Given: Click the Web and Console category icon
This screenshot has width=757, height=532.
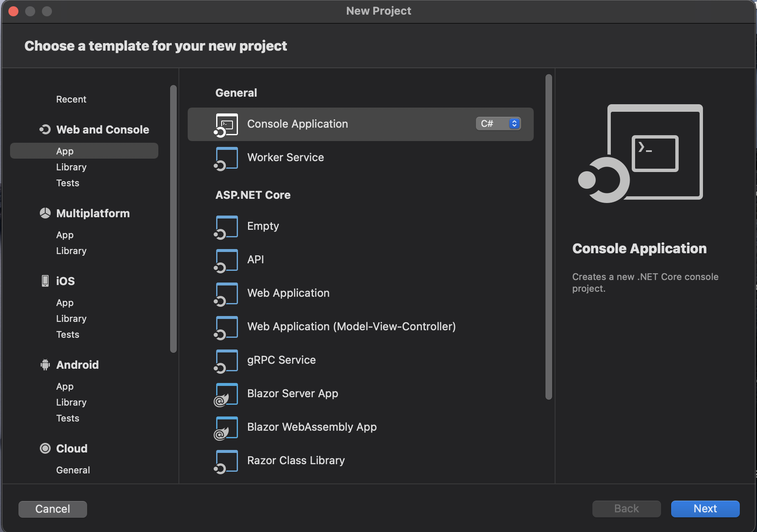Looking at the screenshot, I should point(45,129).
